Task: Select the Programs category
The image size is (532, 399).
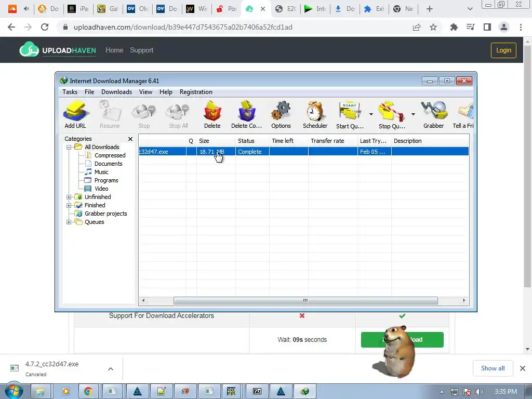Action: click(x=106, y=180)
